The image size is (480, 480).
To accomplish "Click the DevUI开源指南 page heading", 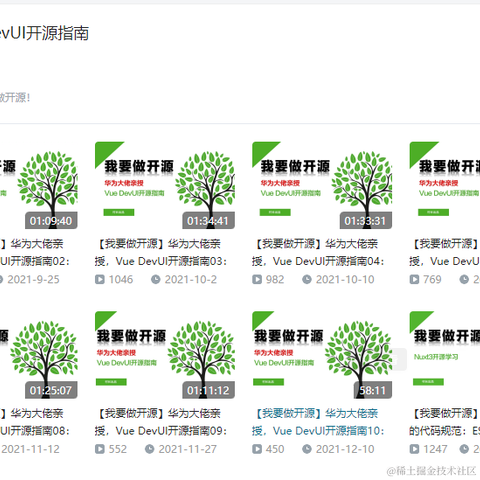I will pos(44,33).
